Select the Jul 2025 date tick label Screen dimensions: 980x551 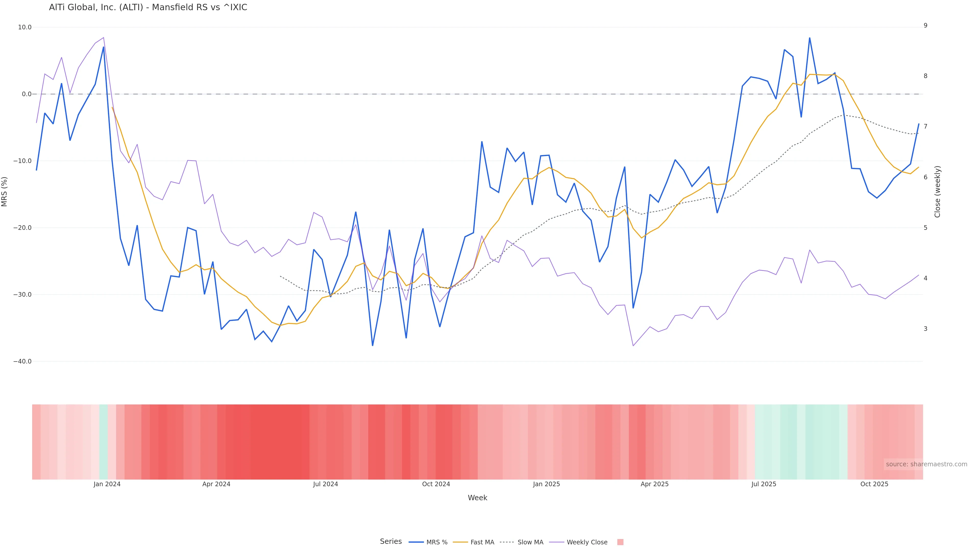pyautogui.click(x=764, y=484)
